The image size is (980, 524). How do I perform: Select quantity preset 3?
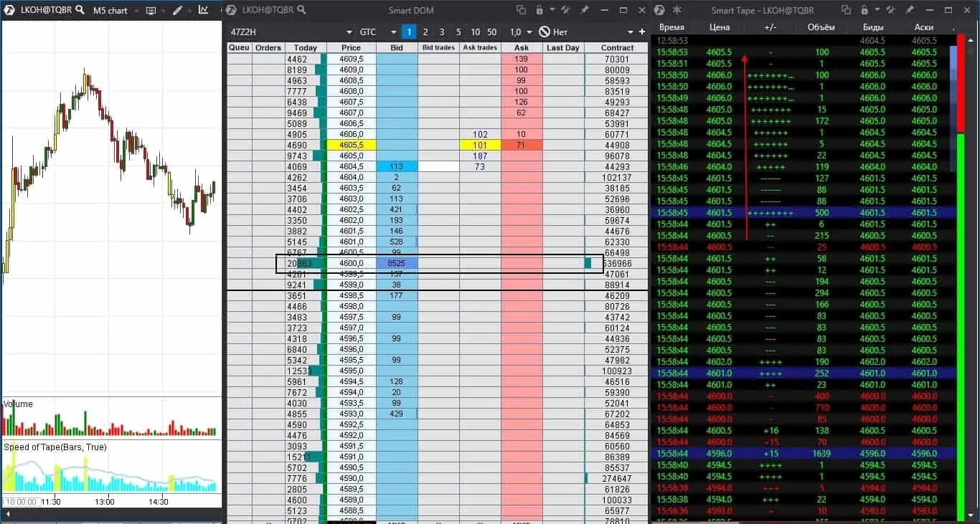[442, 32]
